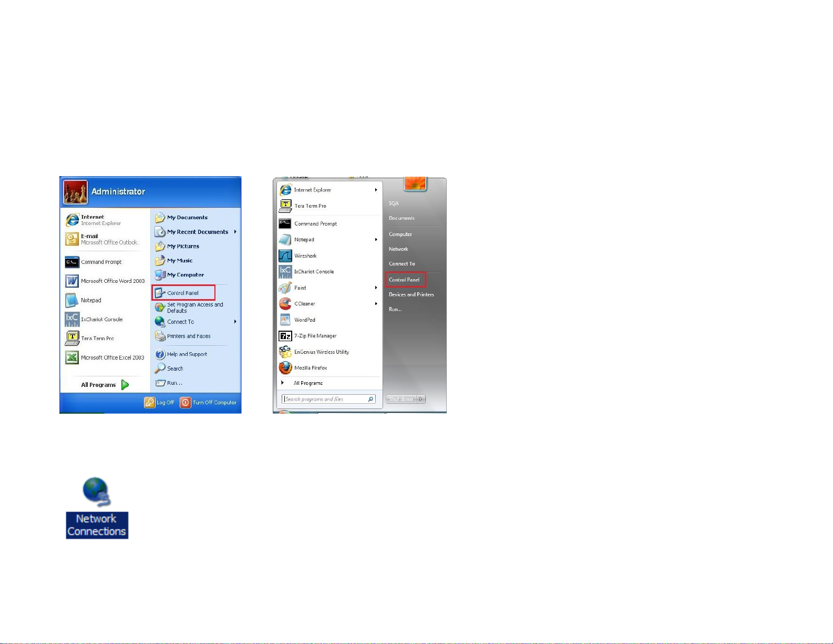833x644 pixels.
Task: Open IxChariot Console in Windows 7 menu
Action: [307, 272]
